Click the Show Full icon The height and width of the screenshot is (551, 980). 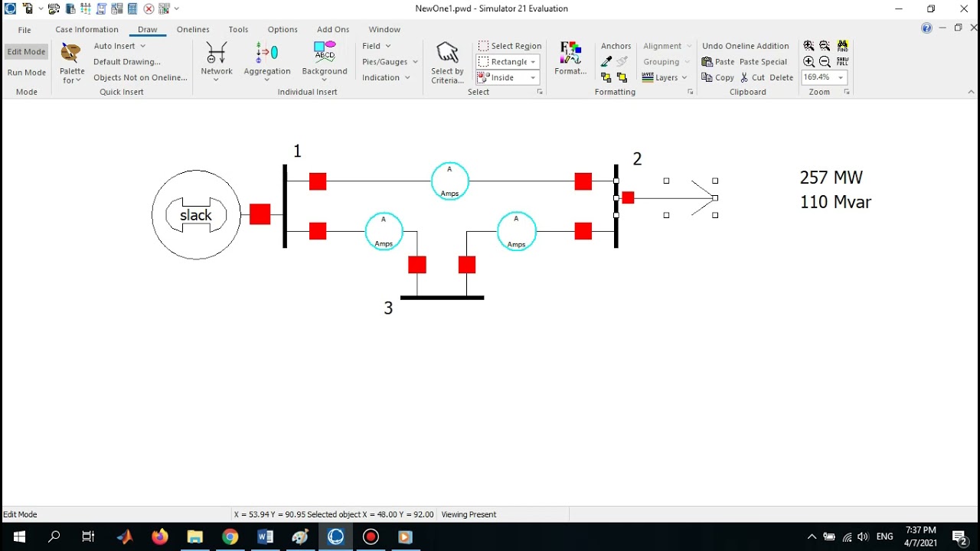[843, 62]
